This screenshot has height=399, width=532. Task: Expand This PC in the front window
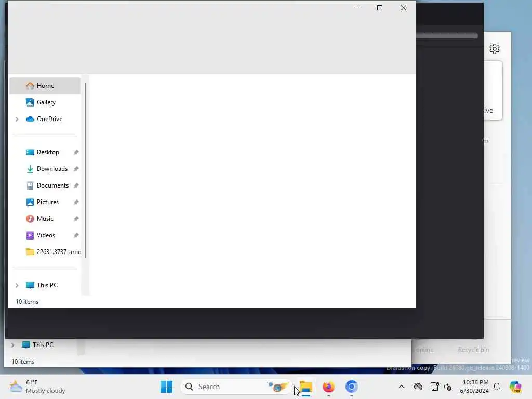point(17,285)
